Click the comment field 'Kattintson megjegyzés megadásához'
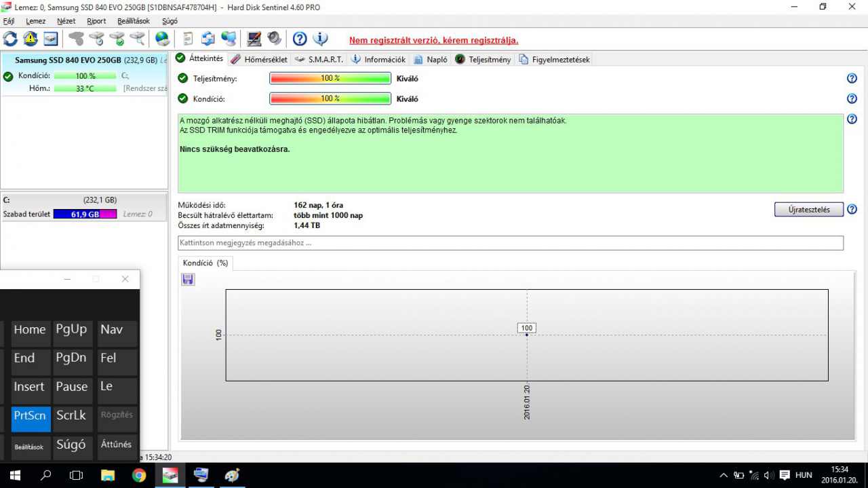Viewport: 868px width, 488px height. point(511,243)
